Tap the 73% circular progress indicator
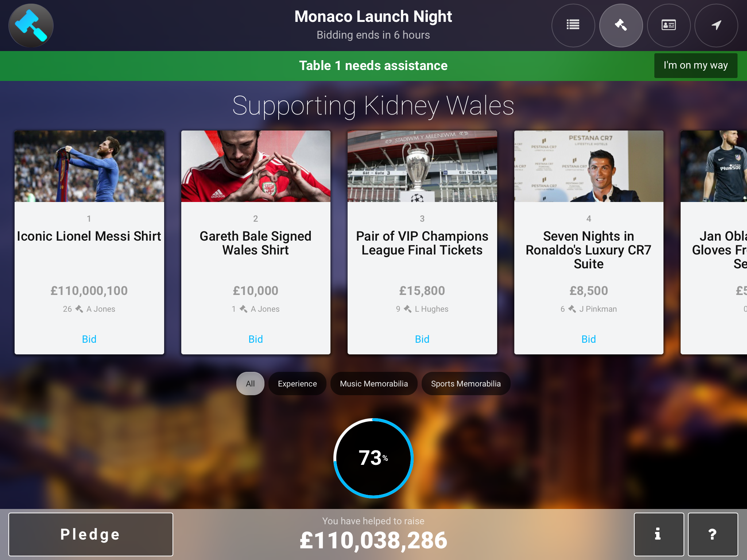Viewport: 747px width, 560px height. (x=373, y=458)
